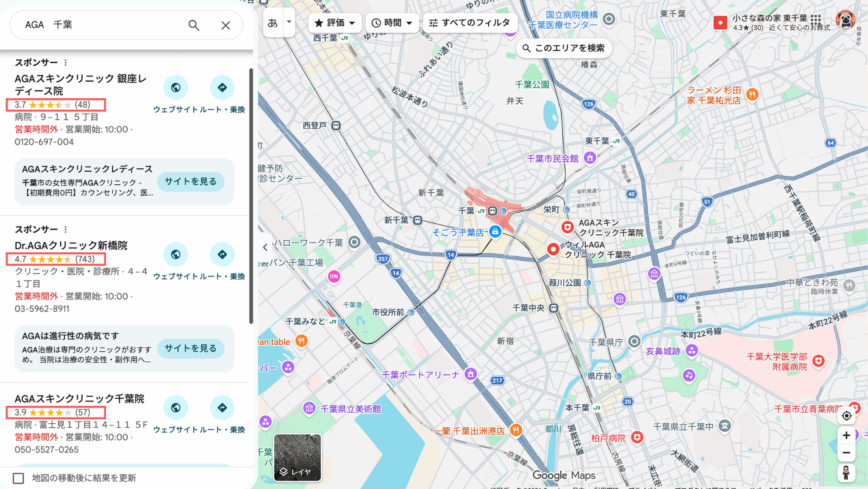Zoom in the map with plus button
Viewport: 868px width, 489px height.
point(846,435)
